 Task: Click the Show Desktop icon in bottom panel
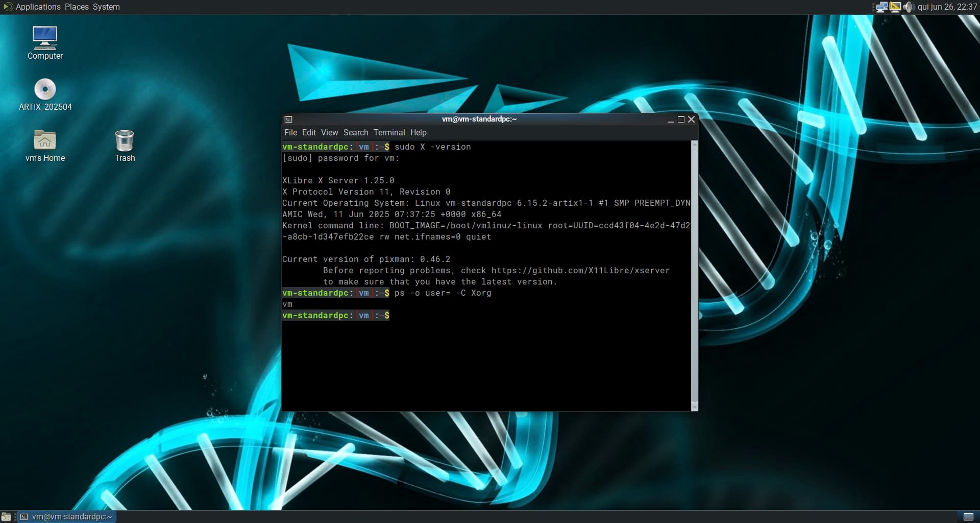point(6,517)
